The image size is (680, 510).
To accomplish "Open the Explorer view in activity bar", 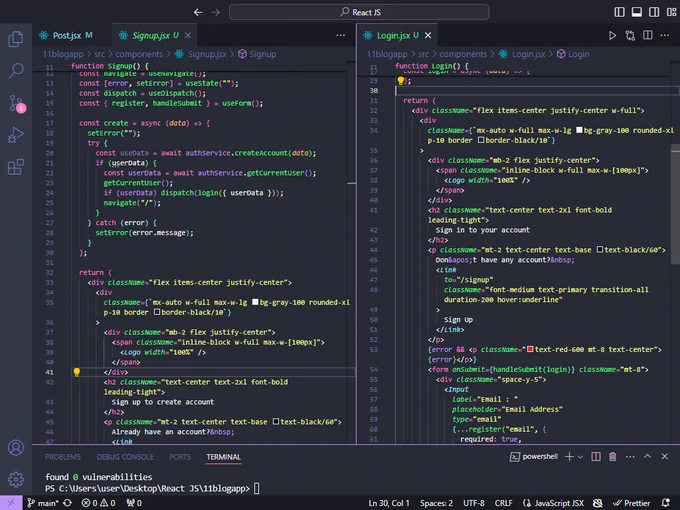I will [16, 39].
